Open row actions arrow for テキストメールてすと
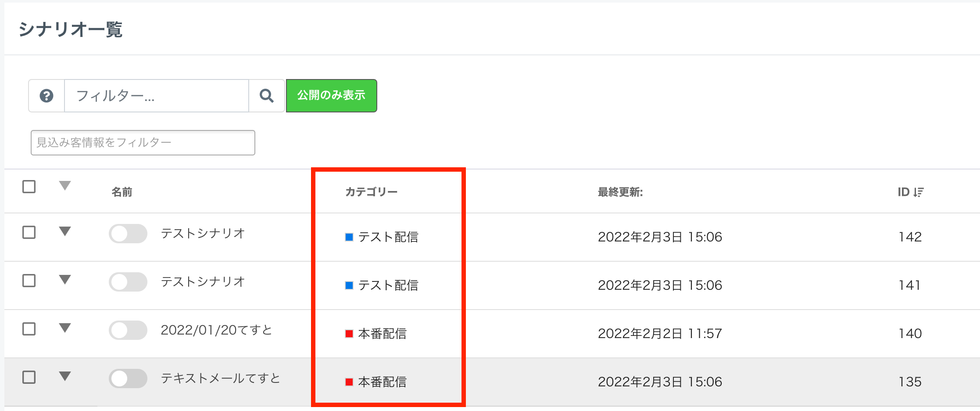This screenshot has height=411, width=980. tap(65, 376)
